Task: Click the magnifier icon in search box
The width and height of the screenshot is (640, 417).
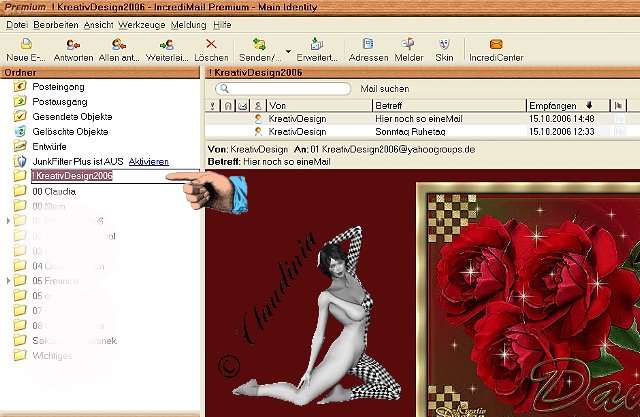Action: 224,89
